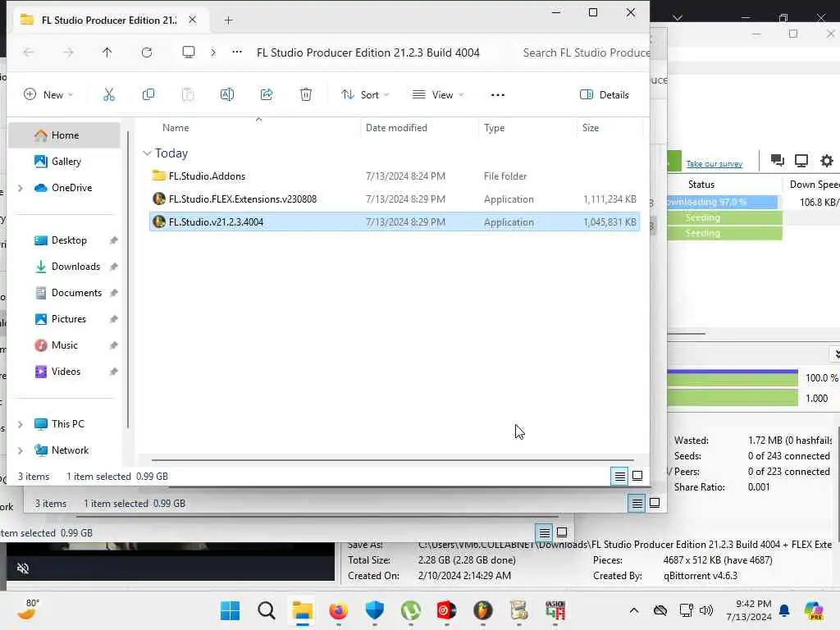Open the Sort dropdown

click(x=365, y=95)
